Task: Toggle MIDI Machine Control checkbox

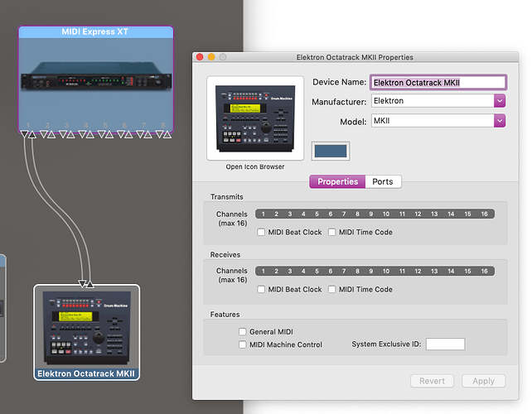Action: (x=243, y=344)
